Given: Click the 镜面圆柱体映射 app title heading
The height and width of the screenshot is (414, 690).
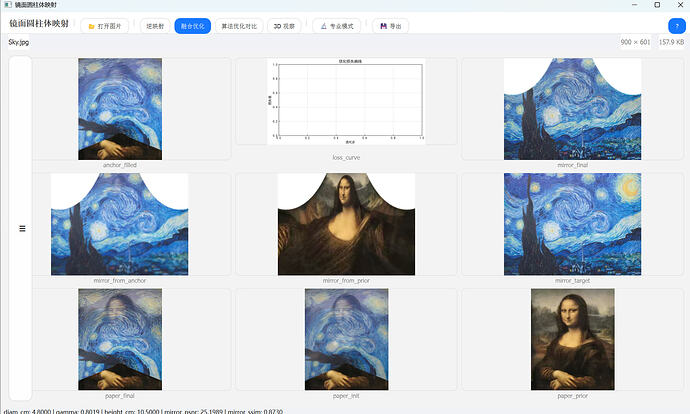Looking at the screenshot, I should click(x=39, y=23).
